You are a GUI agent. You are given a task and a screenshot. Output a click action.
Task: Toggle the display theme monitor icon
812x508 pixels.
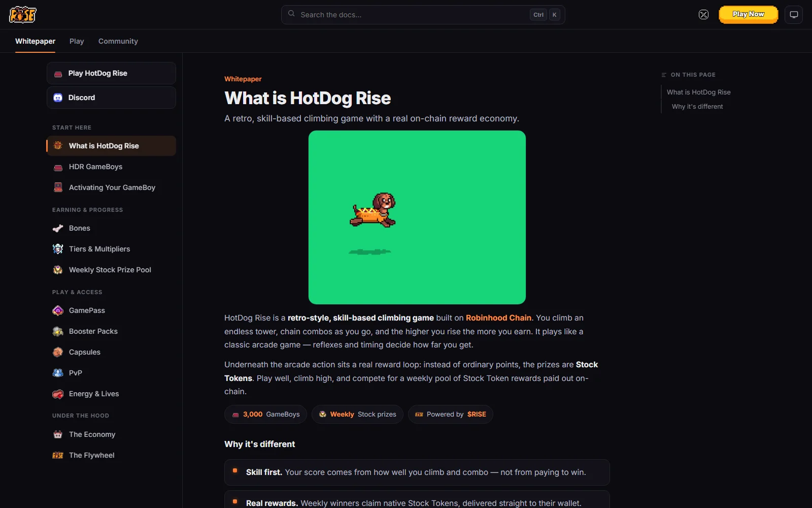point(794,15)
